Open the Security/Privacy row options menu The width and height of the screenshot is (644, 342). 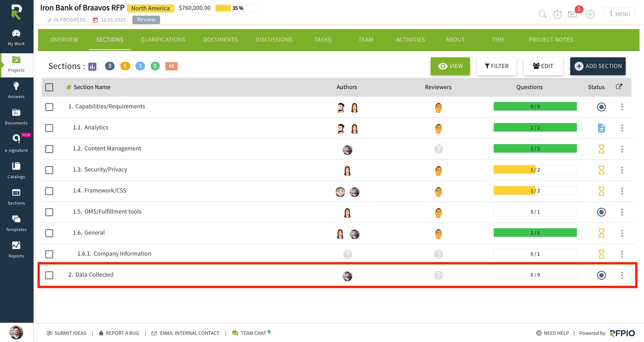coord(622,170)
